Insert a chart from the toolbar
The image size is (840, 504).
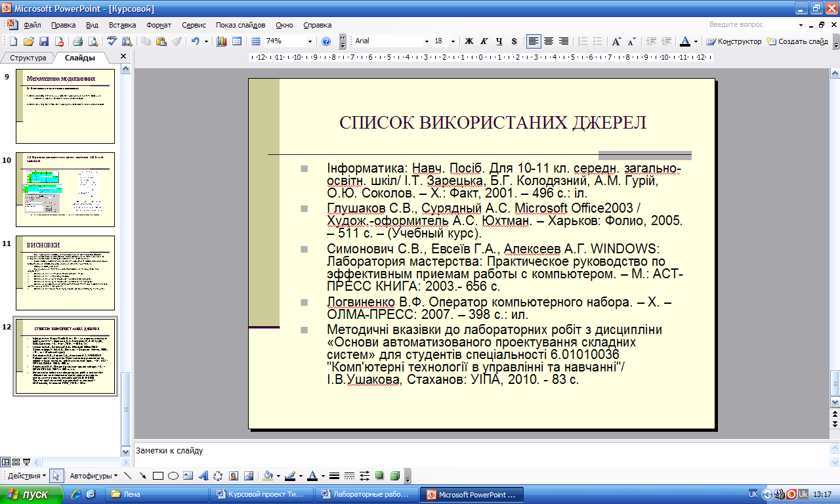(x=221, y=41)
